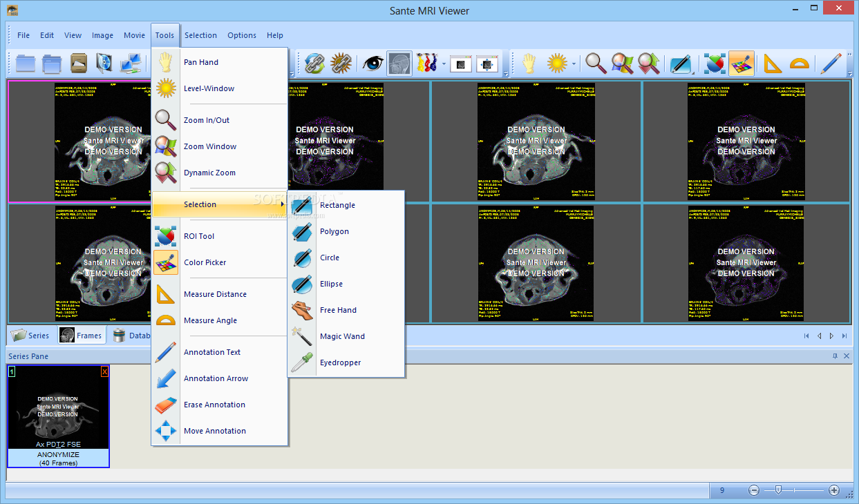Choose ROI Tool in the Tools menu
This screenshot has height=504, width=859.
click(x=219, y=236)
